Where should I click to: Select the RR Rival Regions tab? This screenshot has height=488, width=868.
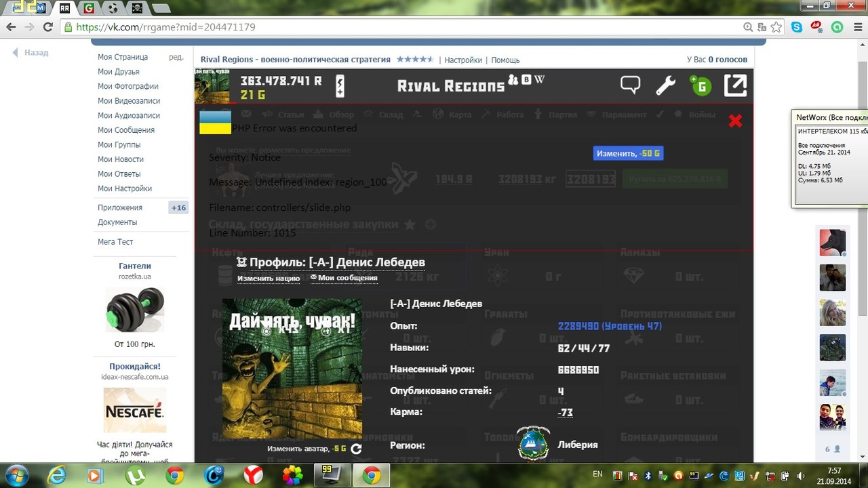pyautogui.click(x=65, y=8)
